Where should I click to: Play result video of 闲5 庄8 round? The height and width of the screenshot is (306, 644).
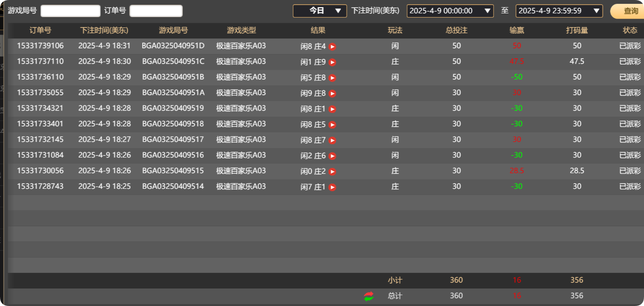(x=332, y=77)
